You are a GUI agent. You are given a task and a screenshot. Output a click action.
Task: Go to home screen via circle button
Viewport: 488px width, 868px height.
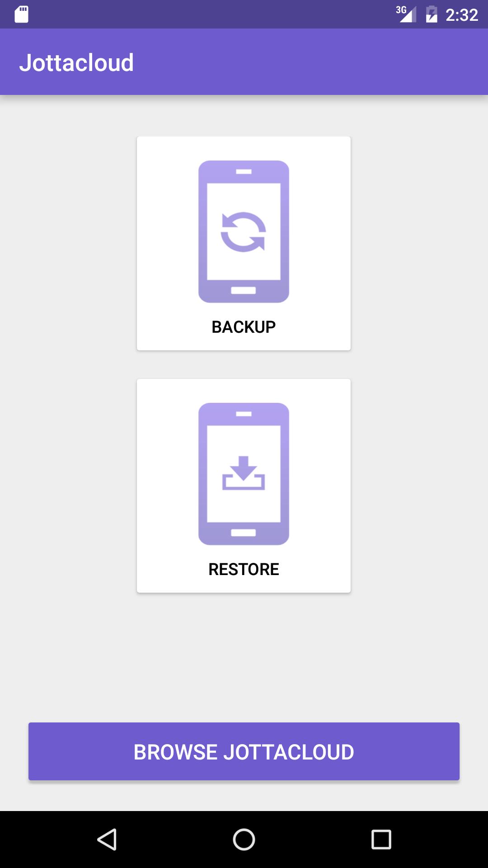pos(244,840)
